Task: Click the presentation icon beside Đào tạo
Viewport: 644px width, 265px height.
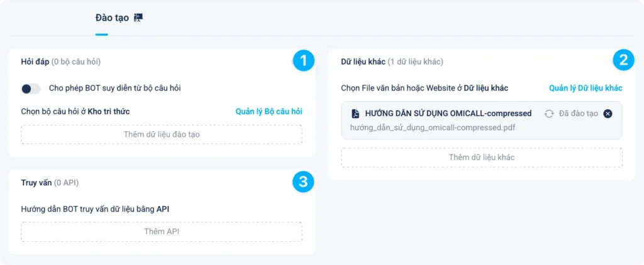Action: (x=138, y=18)
